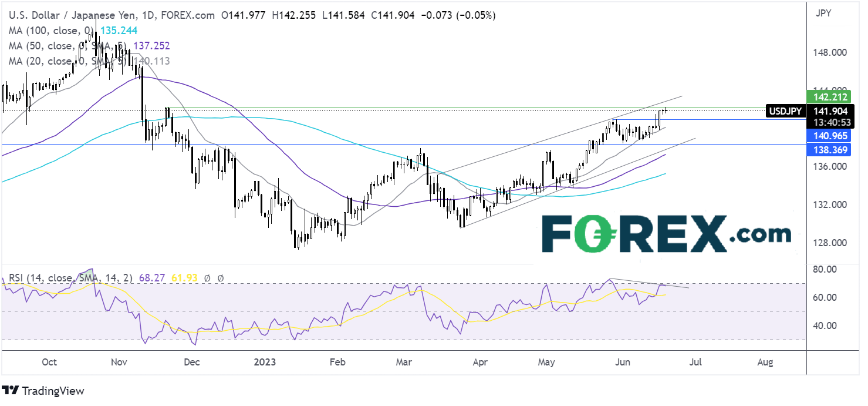
Task: Click the 148.000 price axis label
Action: pos(829,52)
